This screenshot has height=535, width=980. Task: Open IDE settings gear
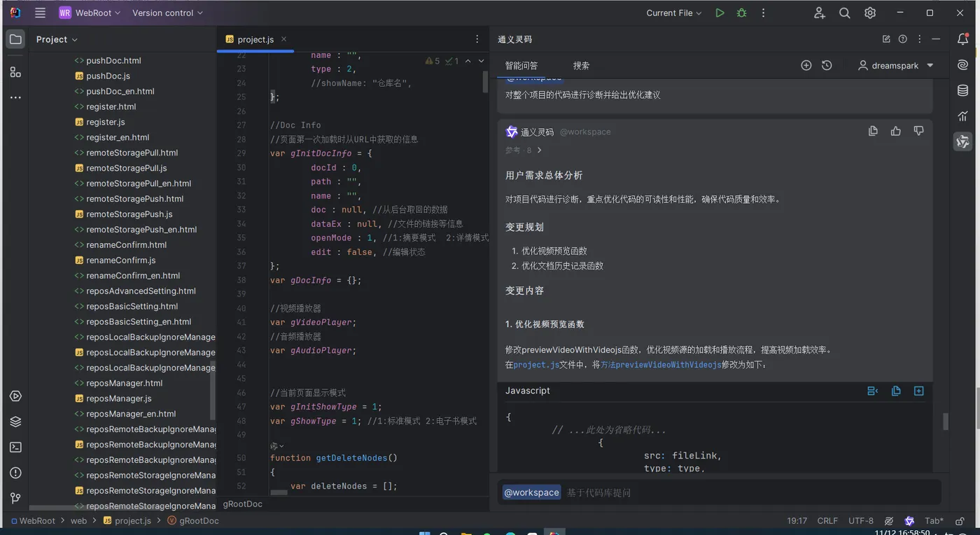click(870, 13)
